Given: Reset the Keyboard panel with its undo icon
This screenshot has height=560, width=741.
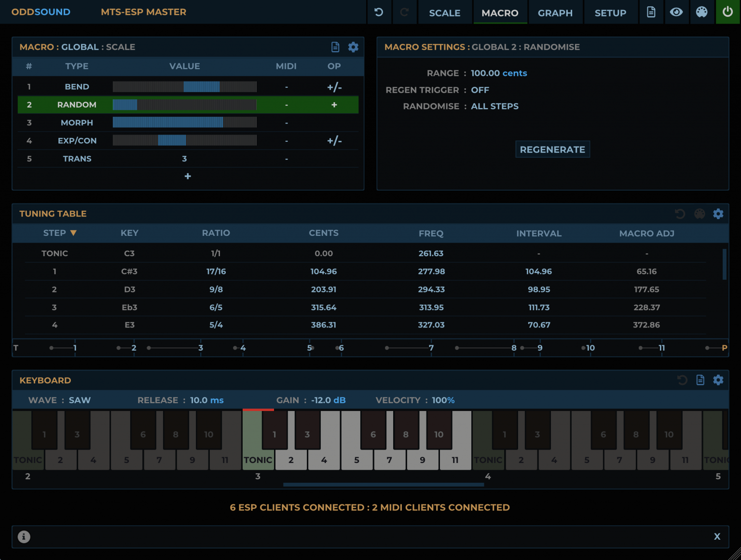Looking at the screenshot, I should (682, 380).
